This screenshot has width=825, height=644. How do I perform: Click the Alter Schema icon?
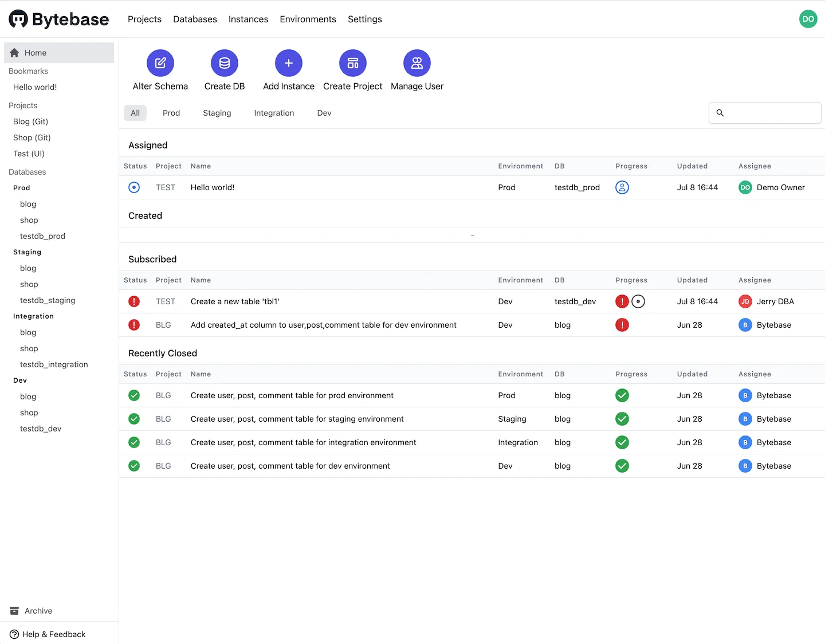pos(160,63)
